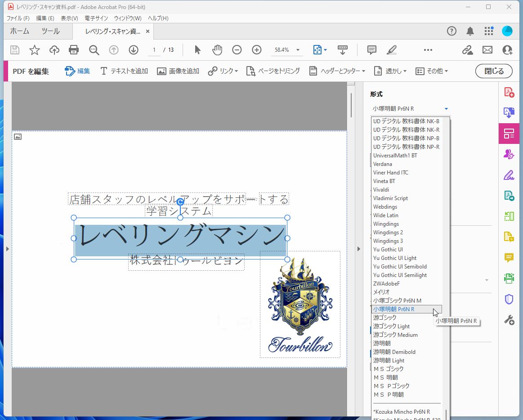This screenshot has width=523, height=420.
Task: Select the arrow selection tool
Action: [197, 50]
